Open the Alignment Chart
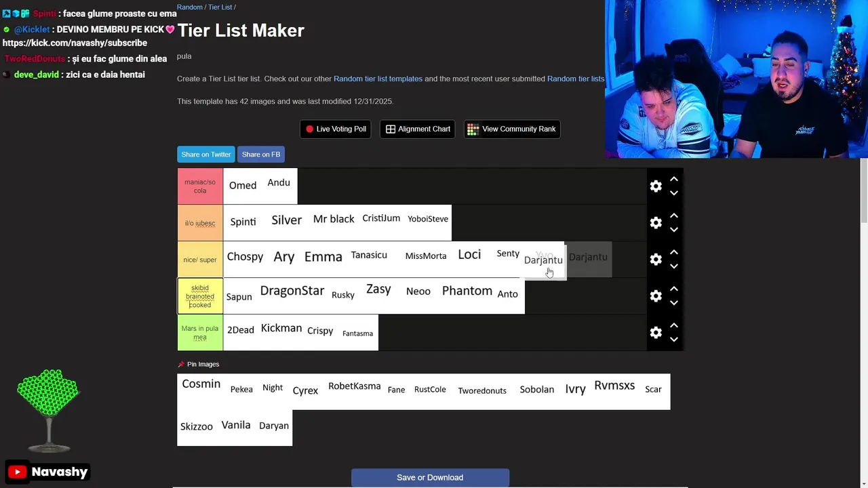The height and width of the screenshot is (488, 868). (418, 129)
